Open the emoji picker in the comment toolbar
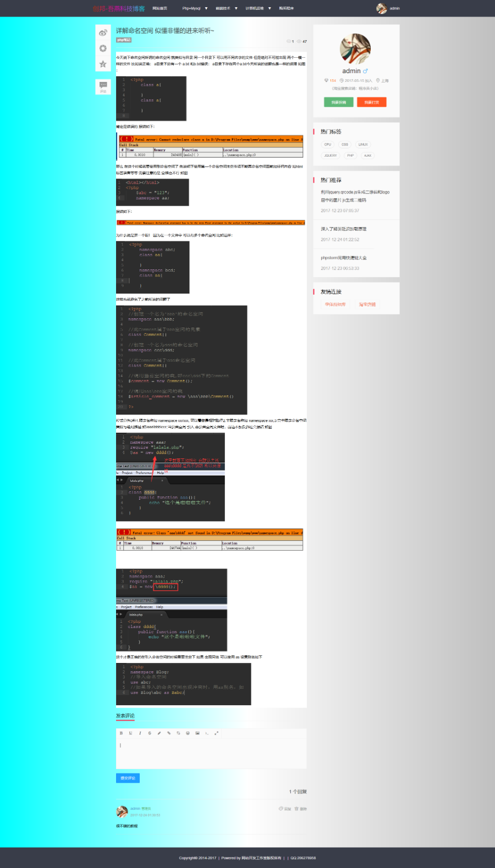Screen dimensions: 495x868 click(188, 733)
